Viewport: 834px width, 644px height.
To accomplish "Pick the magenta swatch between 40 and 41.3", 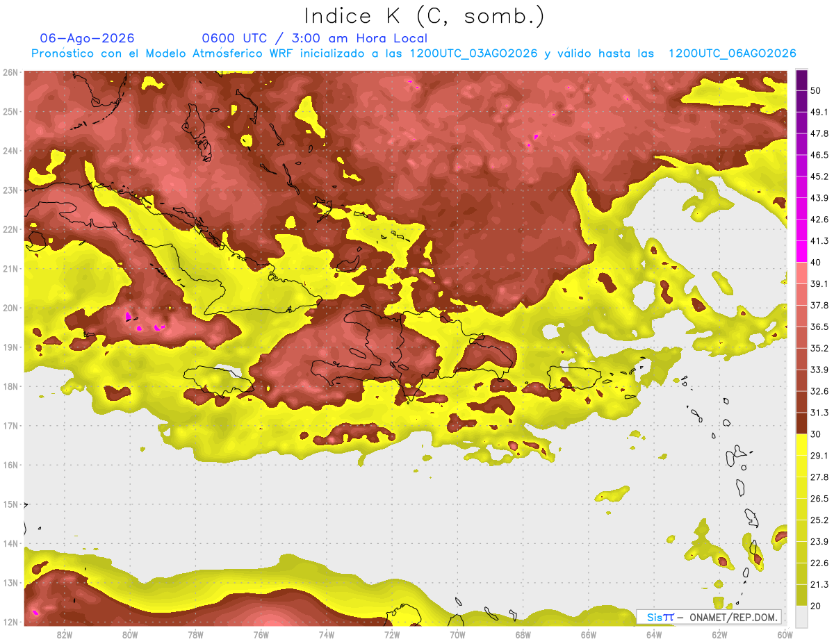I will click(x=801, y=251).
